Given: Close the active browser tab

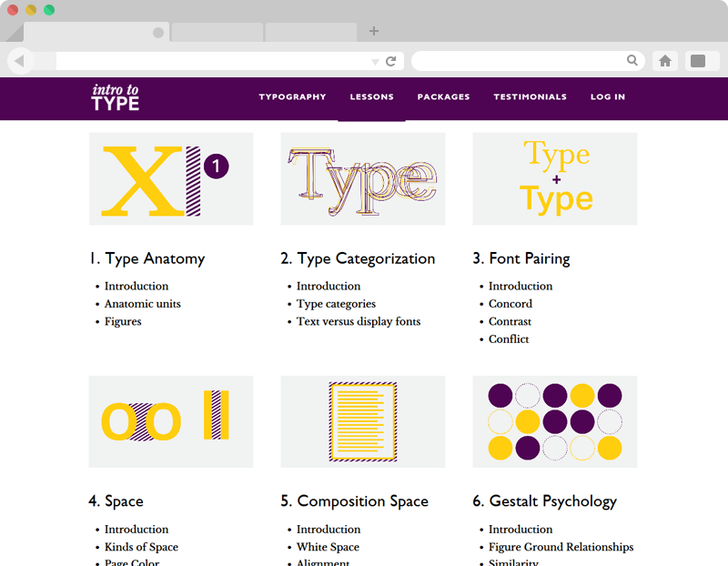Looking at the screenshot, I should click(x=158, y=33).
